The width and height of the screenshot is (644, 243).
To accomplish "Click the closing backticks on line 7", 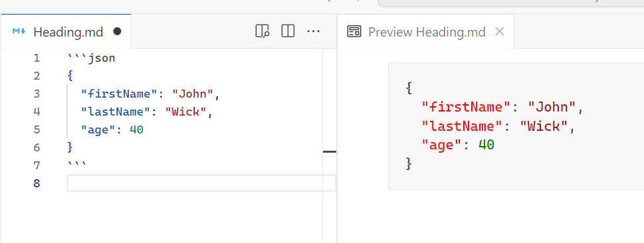I will (77, 164).
